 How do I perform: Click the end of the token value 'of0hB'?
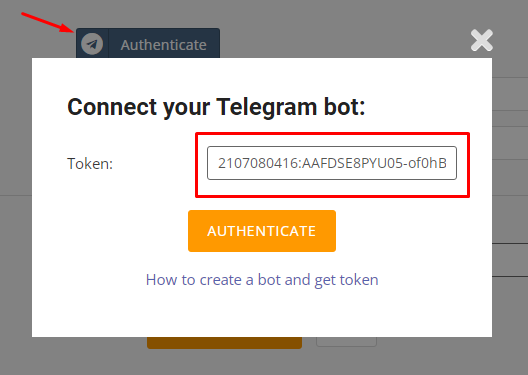point(427,163)
